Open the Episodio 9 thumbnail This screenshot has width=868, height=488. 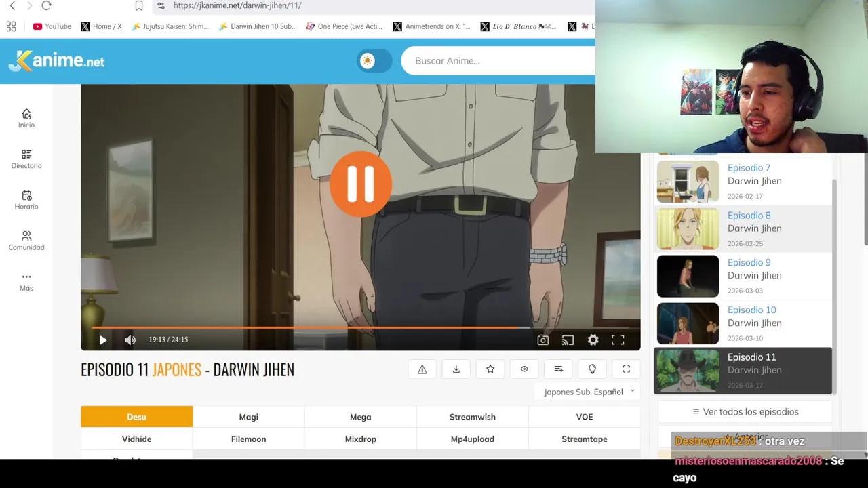coord(688,276)
